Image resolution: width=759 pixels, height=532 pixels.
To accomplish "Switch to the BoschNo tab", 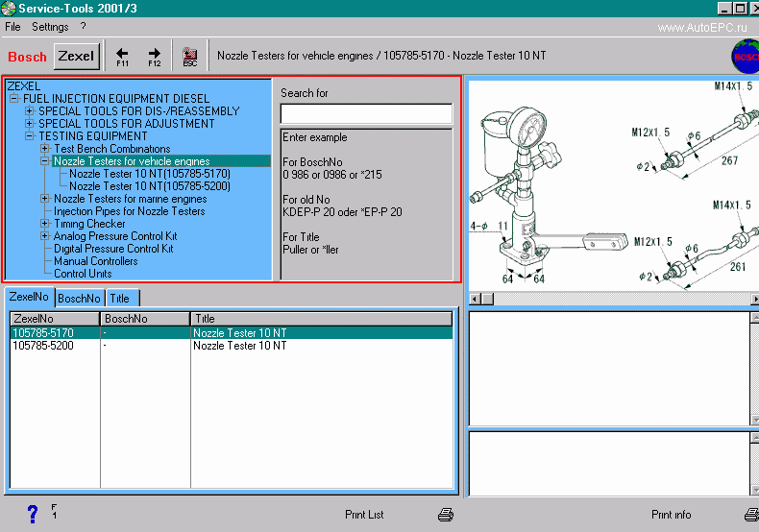I will tap(79, 299).
